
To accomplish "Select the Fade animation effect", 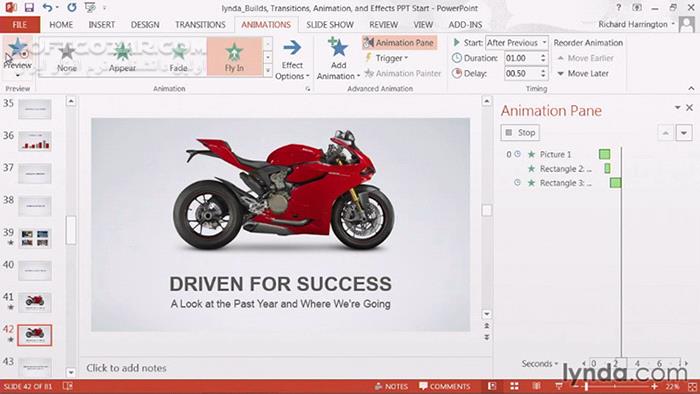I will point(179,57).
